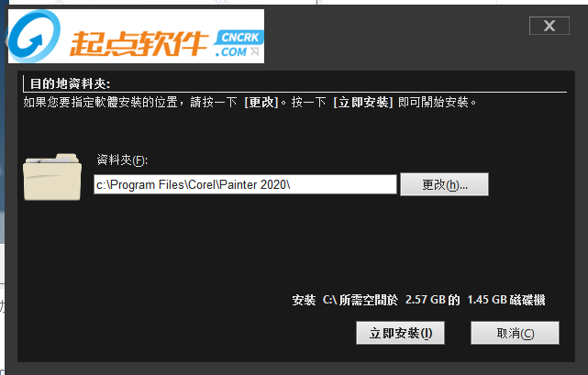The height and width of the screenshot is (375, 588).
Task: Click 更改(h)... to change the folder
Action: coord(444,184)
